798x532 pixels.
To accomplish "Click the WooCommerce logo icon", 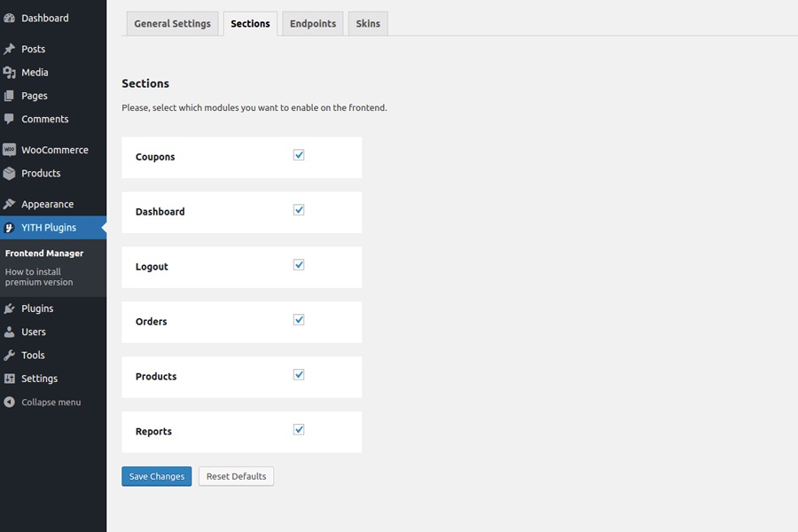I will click(10, 150).
